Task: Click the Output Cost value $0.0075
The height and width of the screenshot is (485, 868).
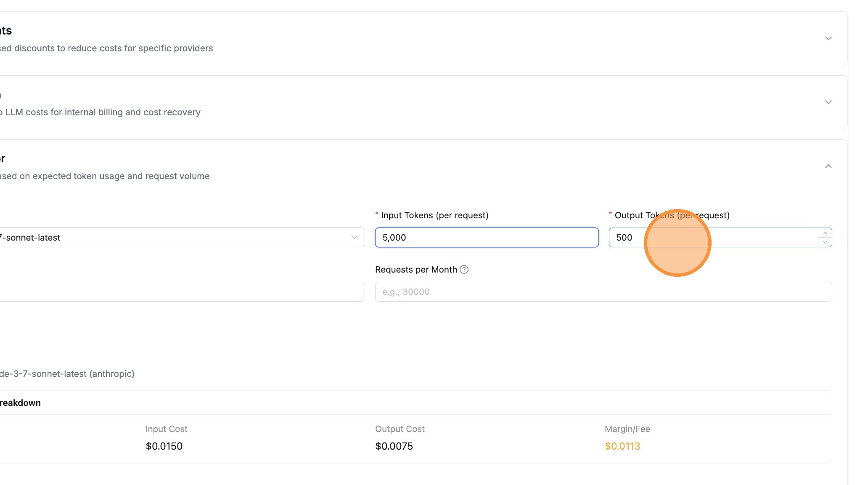Action: click(394, 446)
